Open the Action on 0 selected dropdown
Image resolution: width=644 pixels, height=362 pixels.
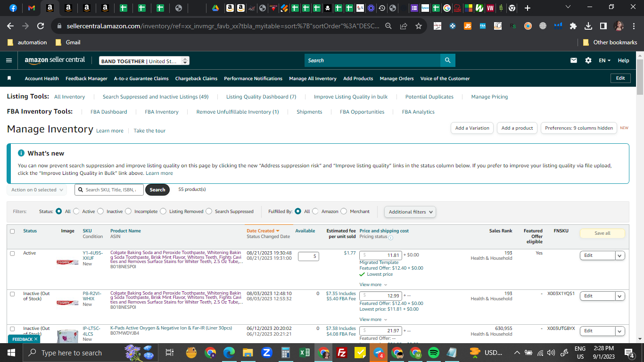point(37,190)
